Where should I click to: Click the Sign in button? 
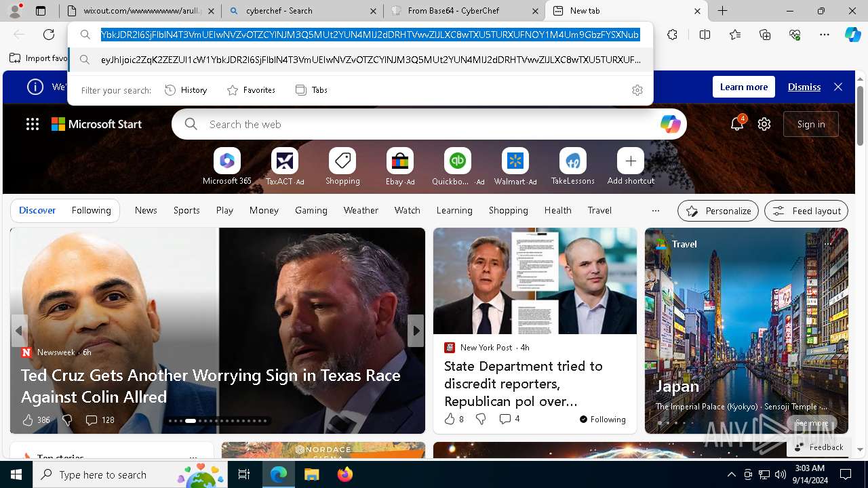coord(811,124)
